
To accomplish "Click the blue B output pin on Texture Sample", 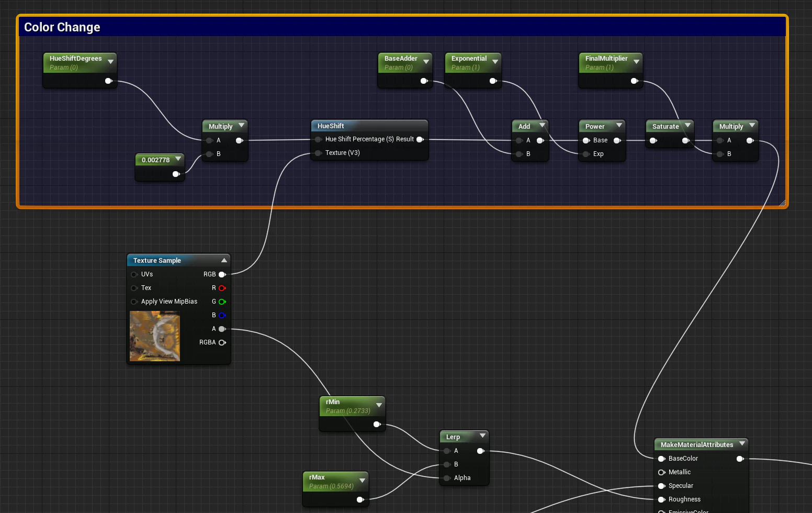I will click(222, 315).
